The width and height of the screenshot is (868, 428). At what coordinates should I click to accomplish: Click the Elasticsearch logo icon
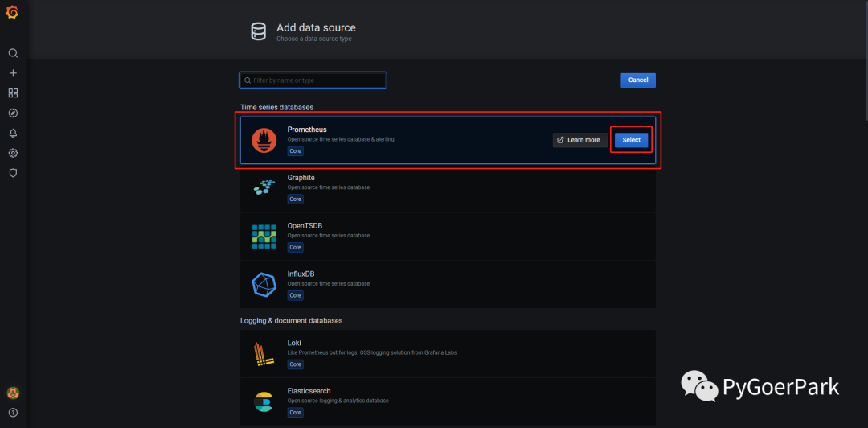(x=264, y=402)
